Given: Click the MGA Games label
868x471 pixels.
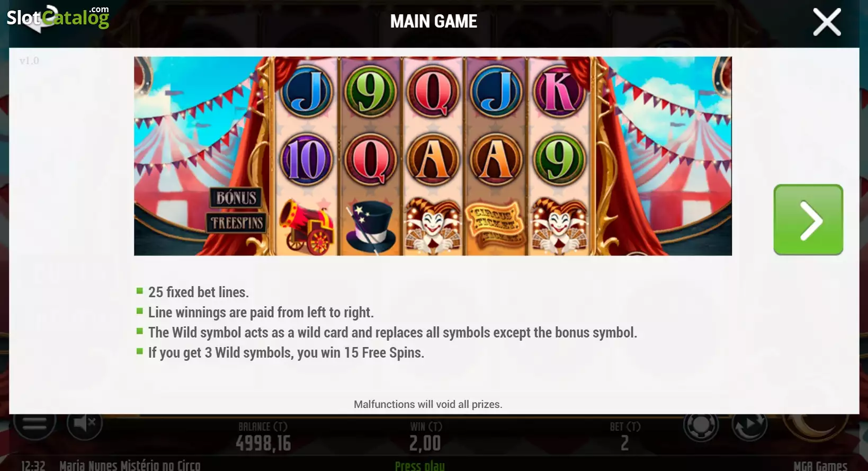Looking at the screenshot, I should [820, 466].
